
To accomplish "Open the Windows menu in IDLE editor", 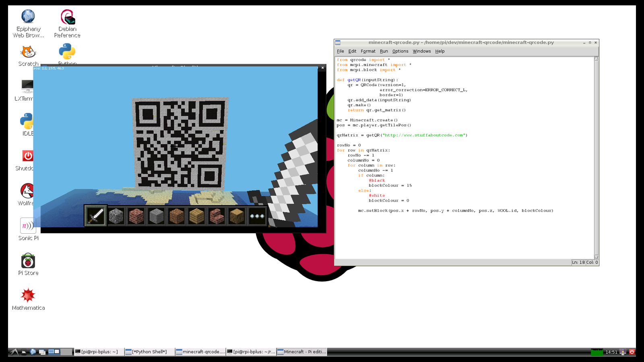I will 421,51.
